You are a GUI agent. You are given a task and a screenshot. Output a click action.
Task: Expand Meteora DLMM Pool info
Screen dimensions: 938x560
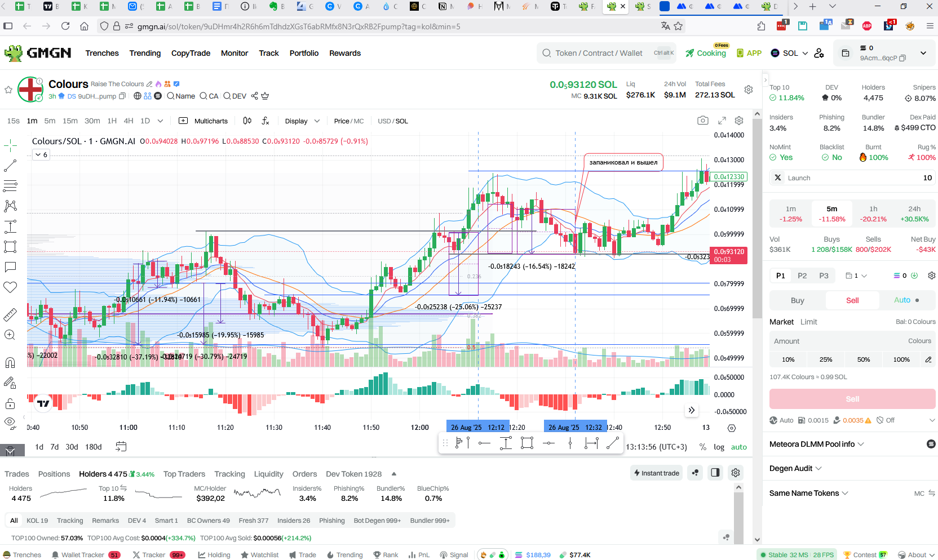click(x=817, y=444)
